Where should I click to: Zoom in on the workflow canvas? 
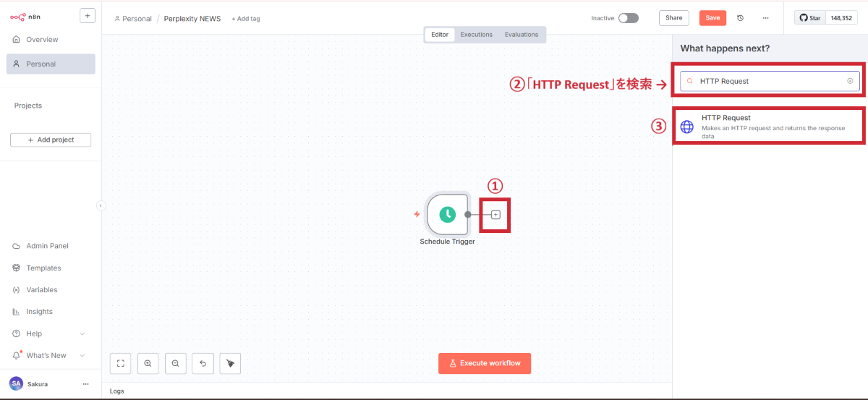148,364
